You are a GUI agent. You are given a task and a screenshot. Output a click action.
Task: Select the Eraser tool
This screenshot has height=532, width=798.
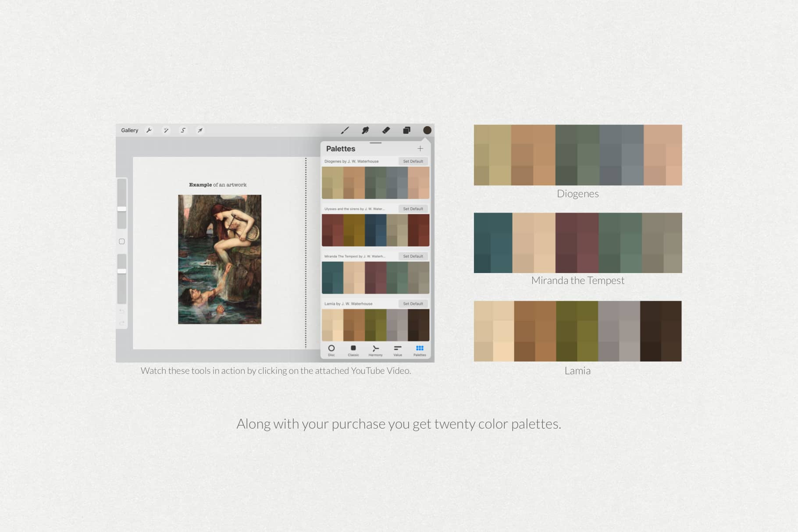386,130
